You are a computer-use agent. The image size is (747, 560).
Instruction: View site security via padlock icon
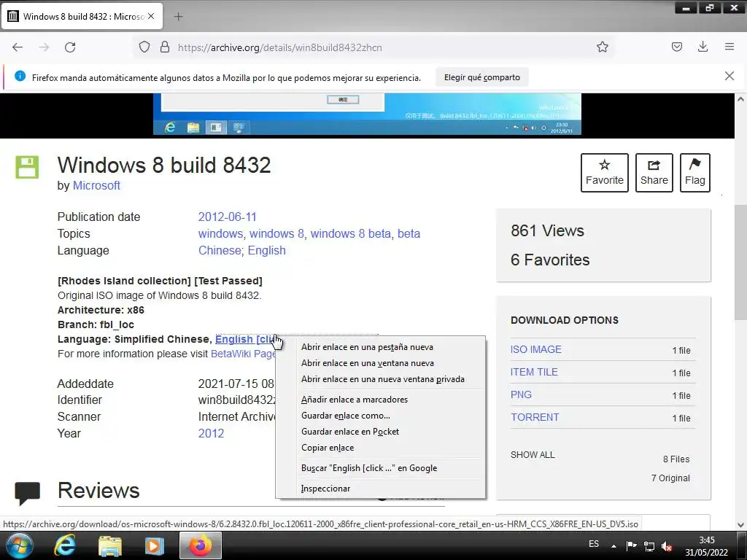(165, 47)
